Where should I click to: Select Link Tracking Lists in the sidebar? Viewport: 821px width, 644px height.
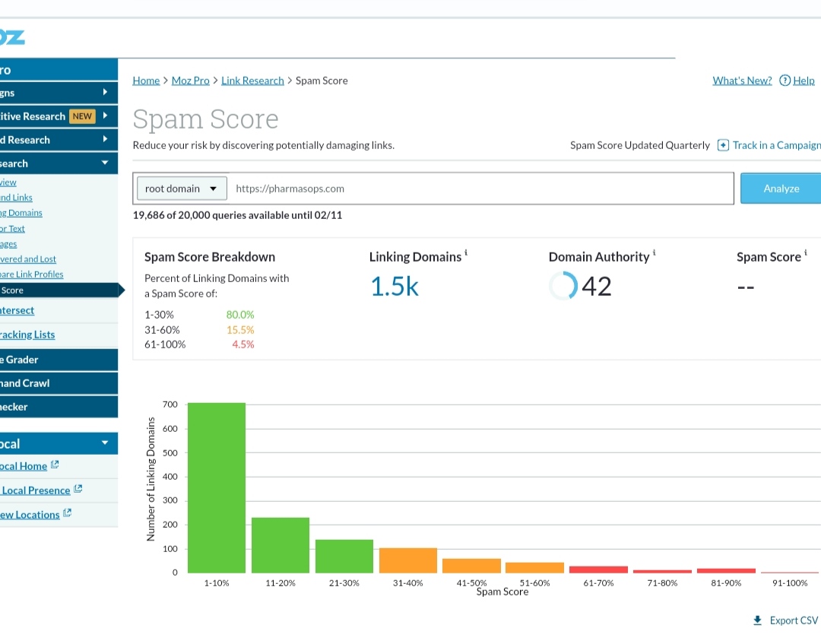(x=27, y=335)
